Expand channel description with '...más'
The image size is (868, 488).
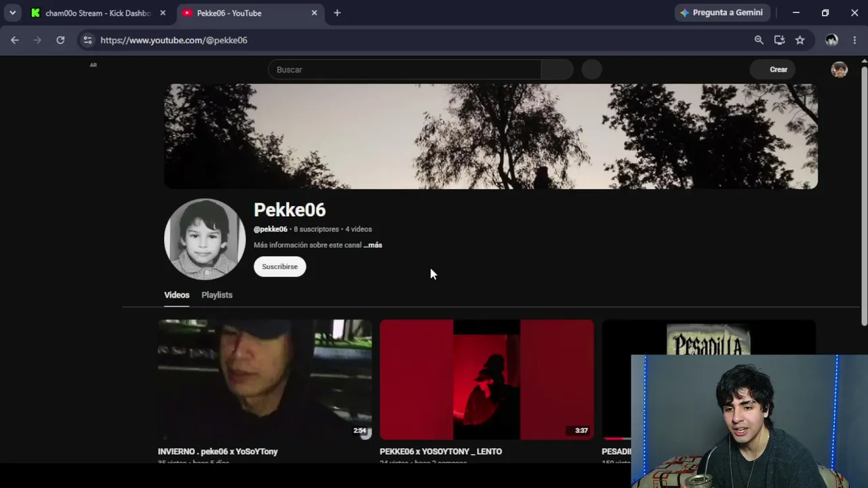click(x=373, y=245)
